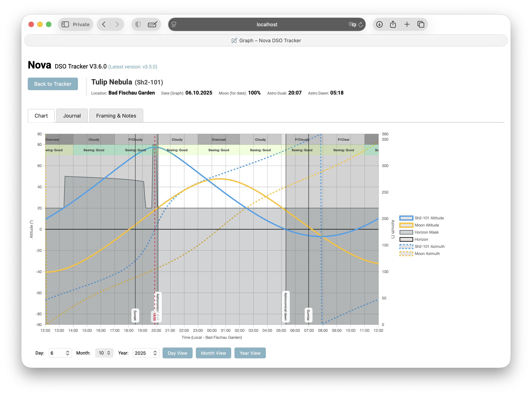Open the Month dropdown selector
532x396 pixels.
pyautogui.click(x=104, y=353)
